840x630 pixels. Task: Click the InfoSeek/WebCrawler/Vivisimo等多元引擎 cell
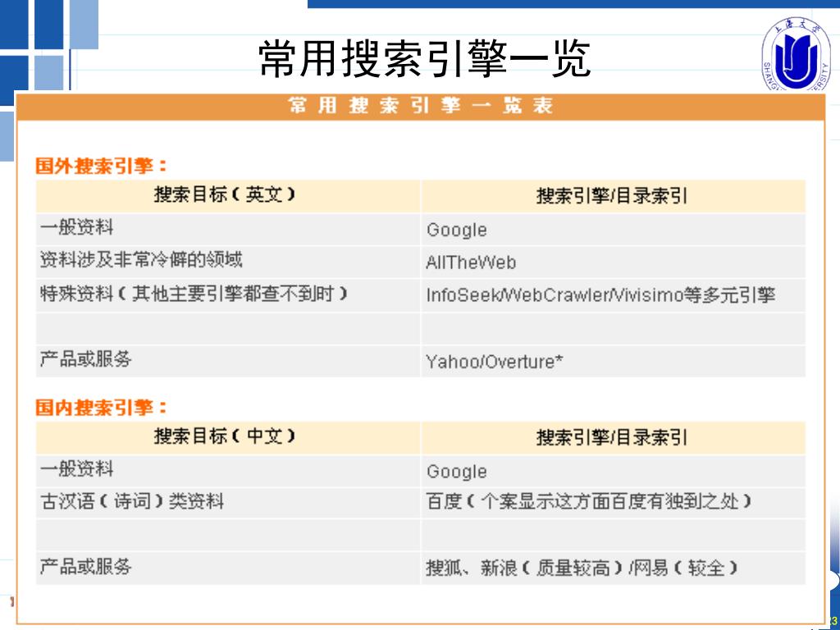point(613,294)
